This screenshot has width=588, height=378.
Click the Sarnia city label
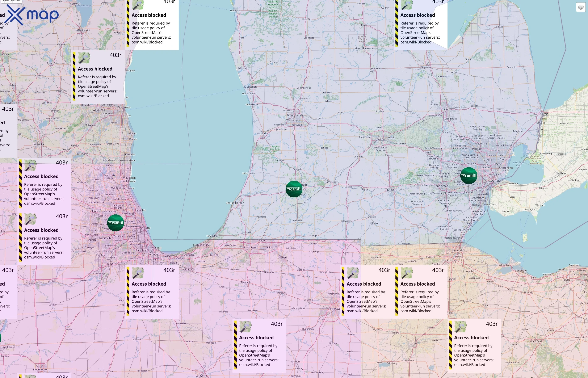click(x=544, y=114)
